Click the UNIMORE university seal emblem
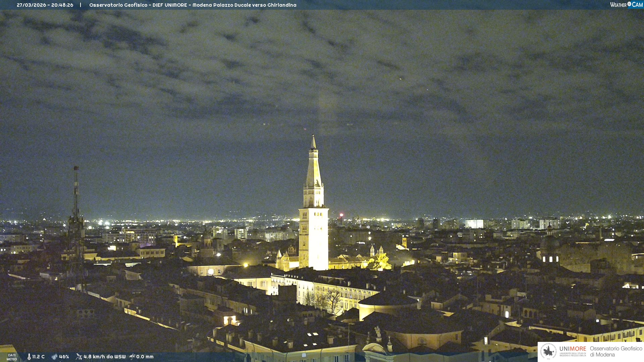644x362 pixels. tap(549, 351)
